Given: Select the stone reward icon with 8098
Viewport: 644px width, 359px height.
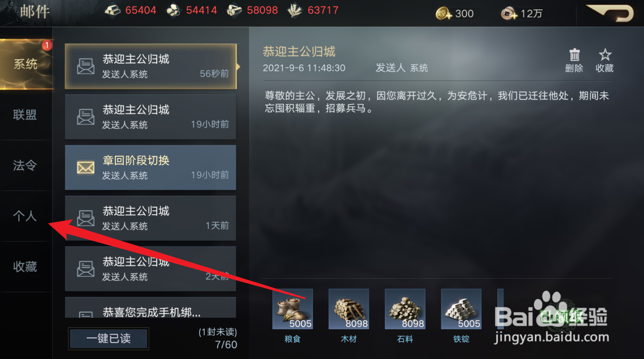Looking at the screenshot, I should [405, 309].
